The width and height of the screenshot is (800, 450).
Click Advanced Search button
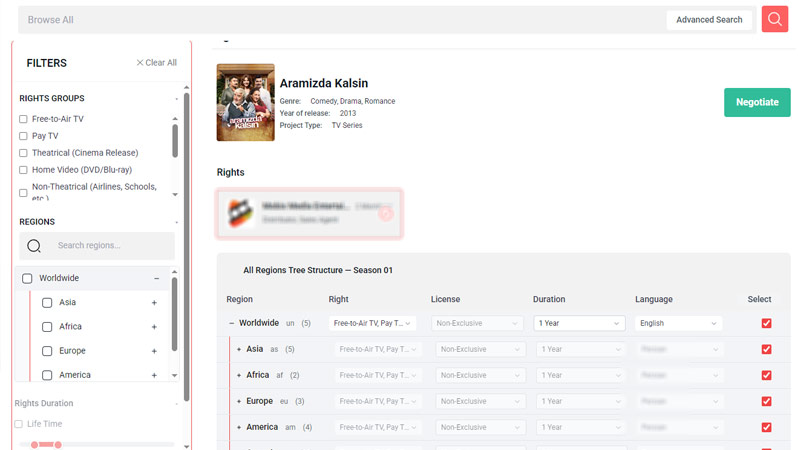click(x=709, y=20)
